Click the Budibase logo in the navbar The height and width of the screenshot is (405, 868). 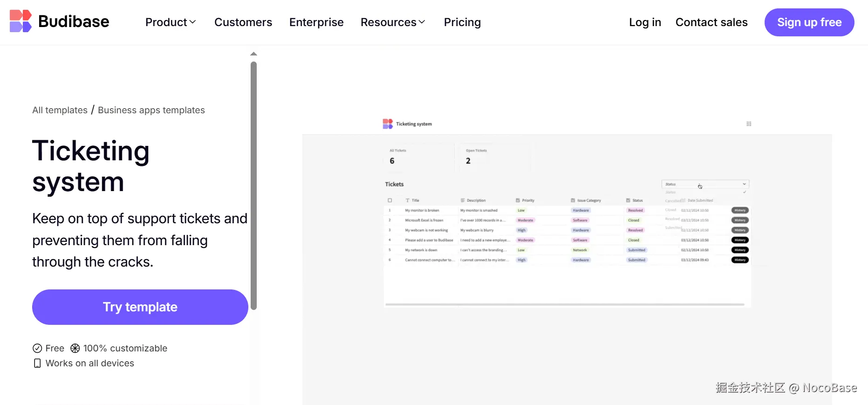coord(59,21)
